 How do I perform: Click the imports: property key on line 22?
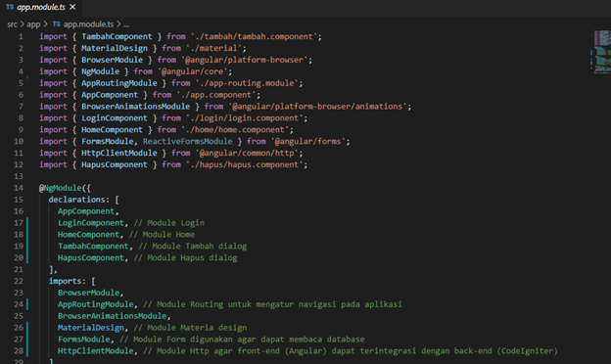point(67,281)
